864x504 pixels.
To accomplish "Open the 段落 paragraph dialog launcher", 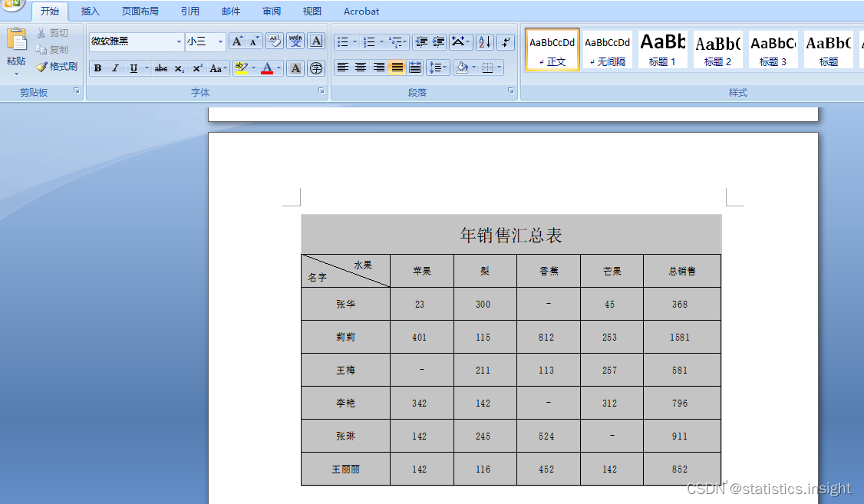I will (511, 91).
